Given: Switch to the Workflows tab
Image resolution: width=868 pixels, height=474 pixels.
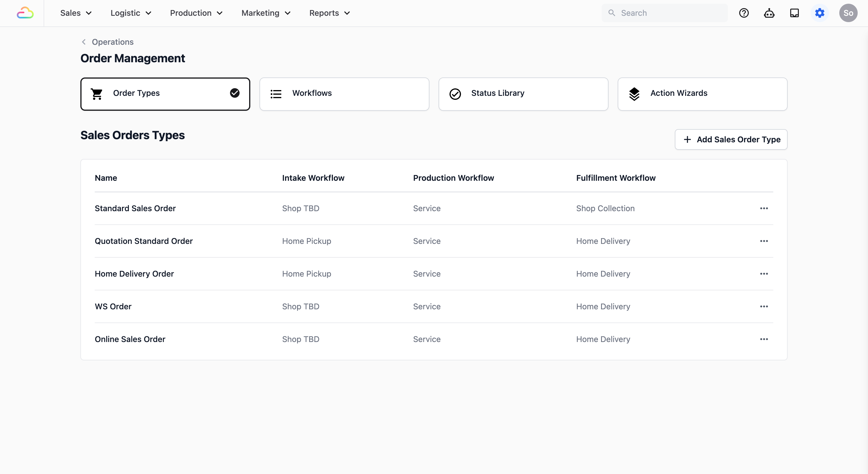Looking at the screenshot, I should pyautogui.click(x=344, y=94).
